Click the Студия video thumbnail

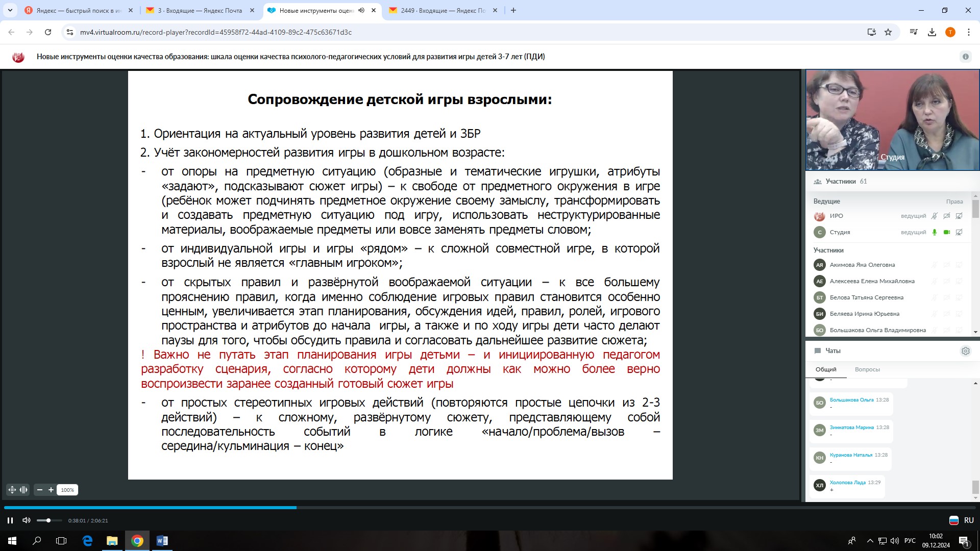coord(892,120)
